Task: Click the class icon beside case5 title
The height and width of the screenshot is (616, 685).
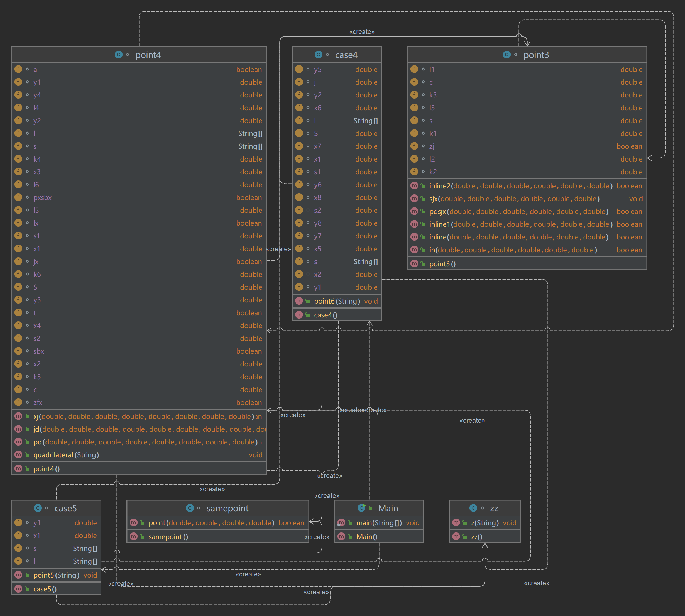Action: pyautogui.click(x=38, y=508)
